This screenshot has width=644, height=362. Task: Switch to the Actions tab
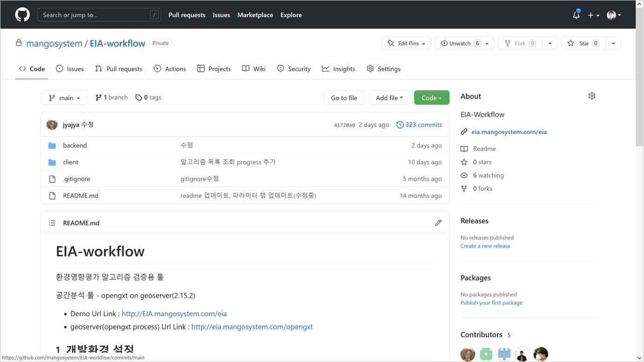170,69
